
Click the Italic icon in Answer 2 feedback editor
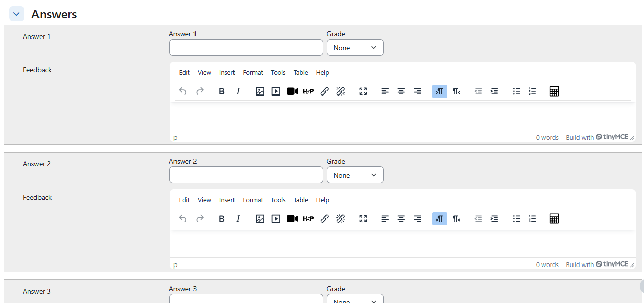click(238, 219)
